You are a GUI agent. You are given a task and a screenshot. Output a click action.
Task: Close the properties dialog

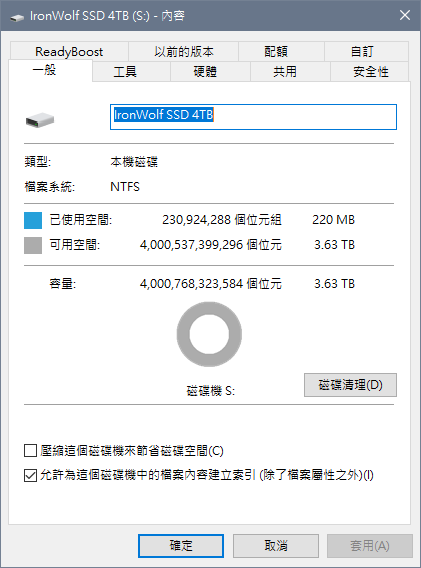[405, 15]
